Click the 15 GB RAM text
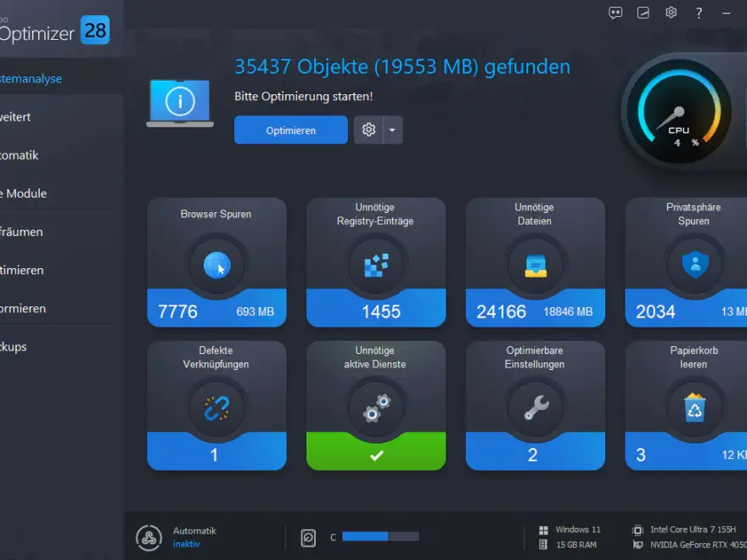Image resolution: width=747 pixels, height=560 pixels. [x=576, y=544]
